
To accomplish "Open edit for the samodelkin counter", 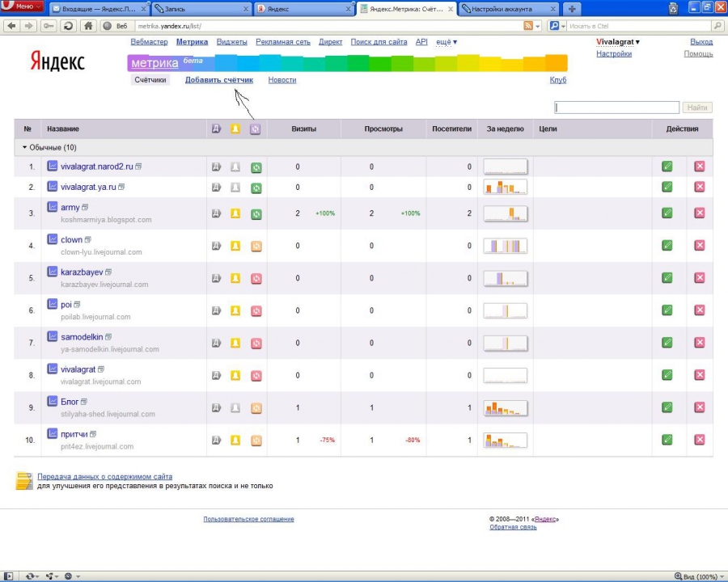I will coord(667,343).
